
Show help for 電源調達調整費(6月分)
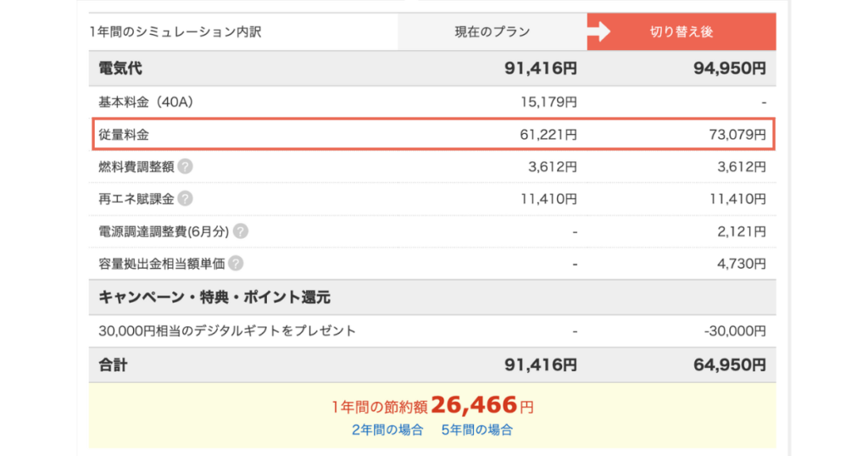point(240,231)
